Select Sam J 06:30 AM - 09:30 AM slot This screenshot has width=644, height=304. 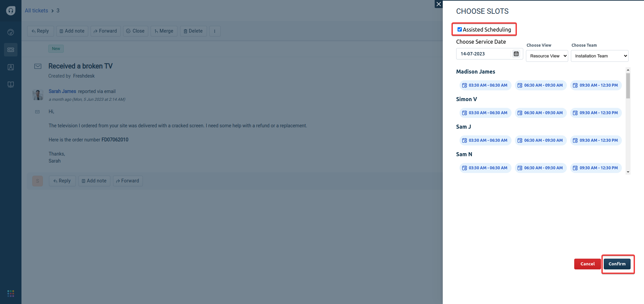(x=540, y=140)
